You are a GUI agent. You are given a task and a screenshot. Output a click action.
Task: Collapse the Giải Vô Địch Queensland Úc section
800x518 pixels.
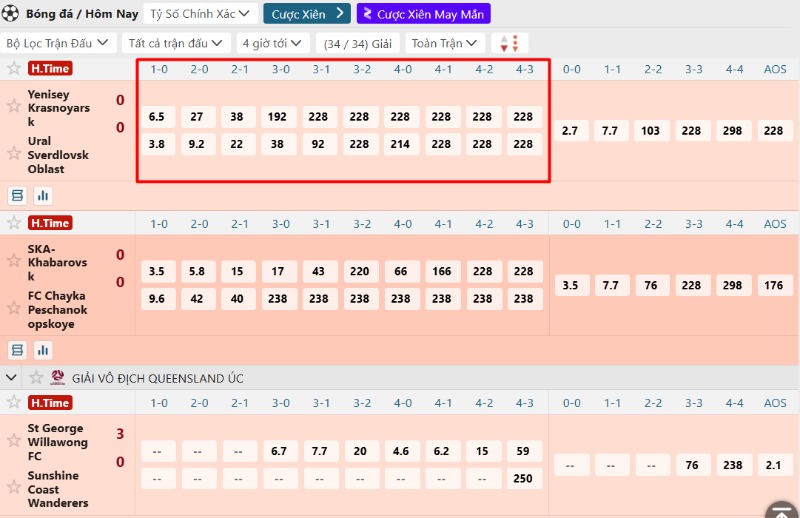coord(12,378)
